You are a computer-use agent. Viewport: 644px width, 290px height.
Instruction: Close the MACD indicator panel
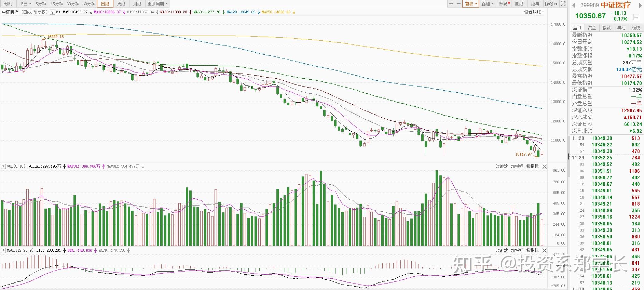pos(544,251)
